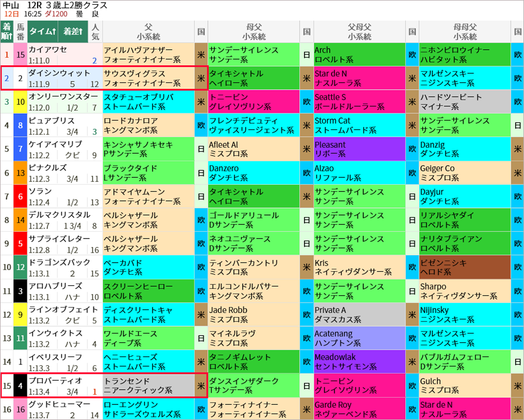Click sire cell ロードカナロア
524x420 pixels.
click(x=148, y=125)
